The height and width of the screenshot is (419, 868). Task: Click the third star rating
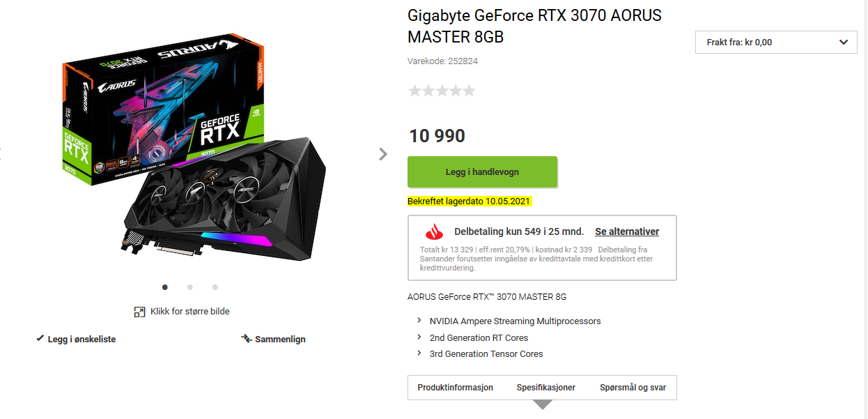pyautogui.click(x=442, y=91)
